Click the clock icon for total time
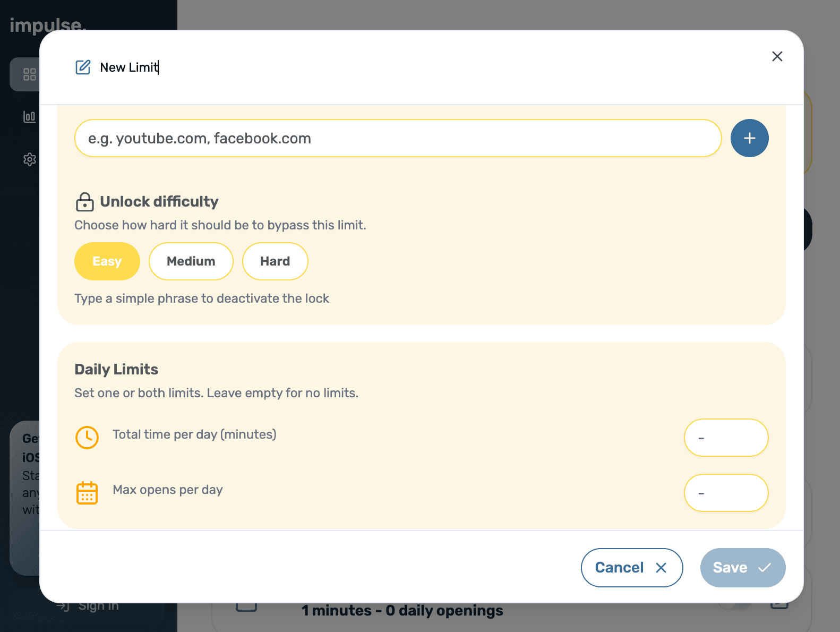Screen dimensions: 840x632 pos(87,438)
